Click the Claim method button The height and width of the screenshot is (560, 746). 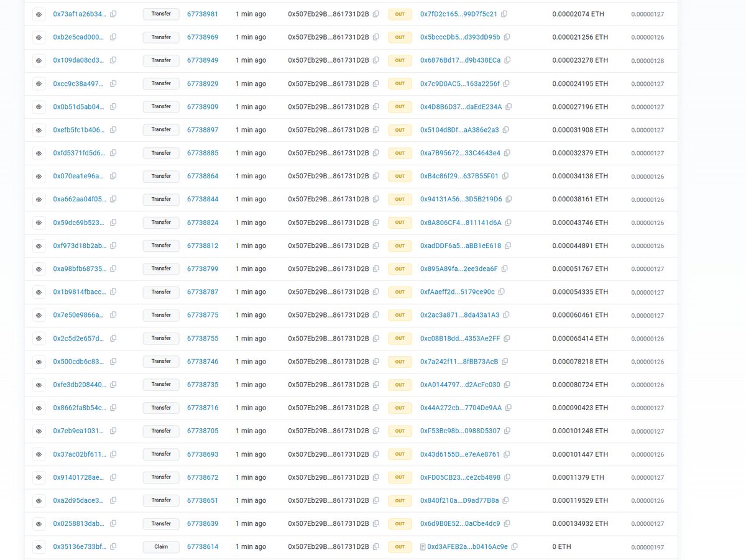point(161,547)
